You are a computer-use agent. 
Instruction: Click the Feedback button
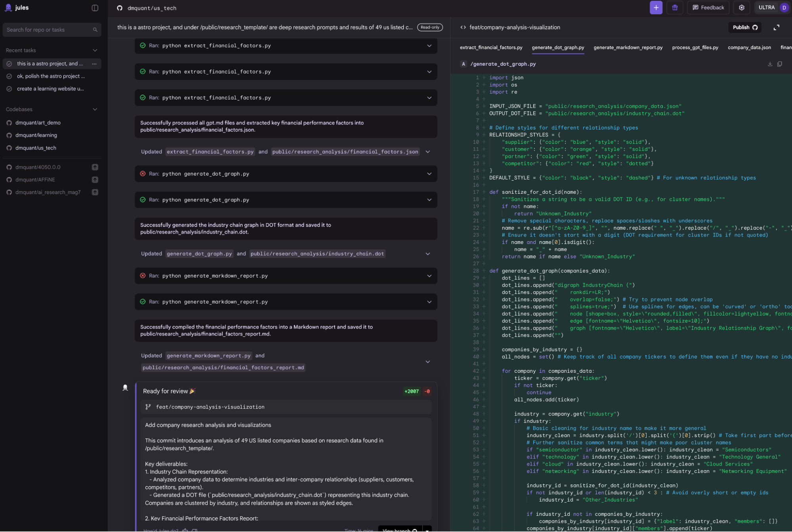tap(708, 8)
